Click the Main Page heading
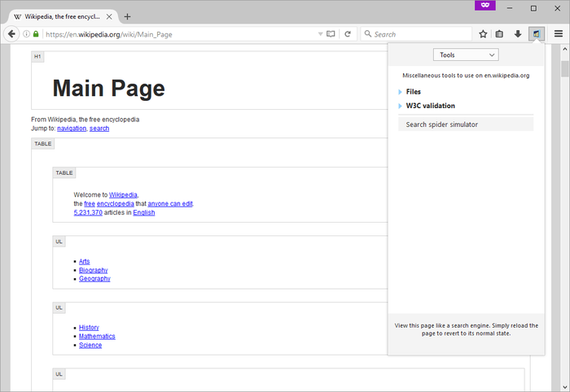Viewport: 570px width, 392px height. pos(108,88)
